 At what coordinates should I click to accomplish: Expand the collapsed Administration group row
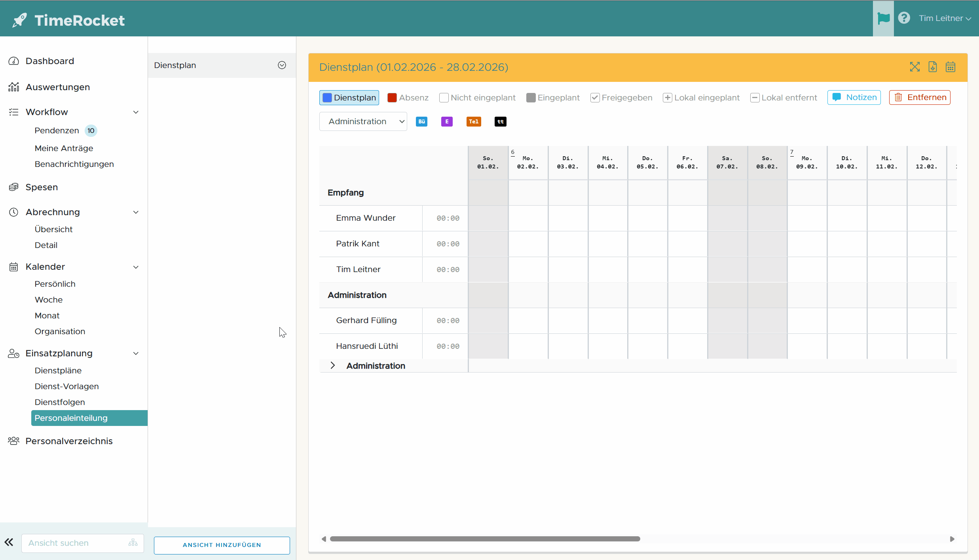point(333,365)
